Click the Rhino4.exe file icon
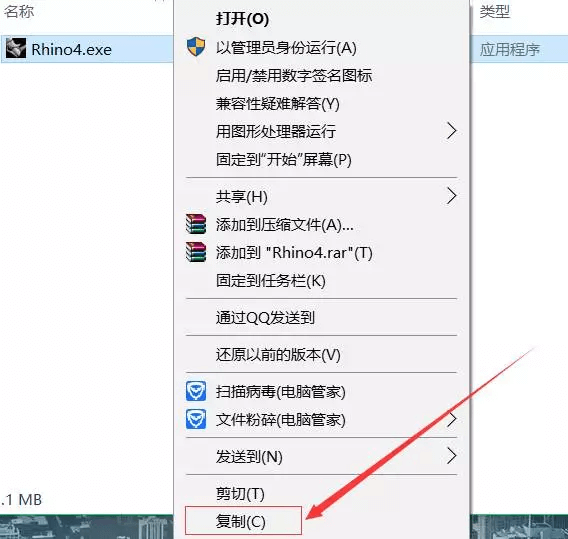568x539 pixels. (x=16, y=48)
